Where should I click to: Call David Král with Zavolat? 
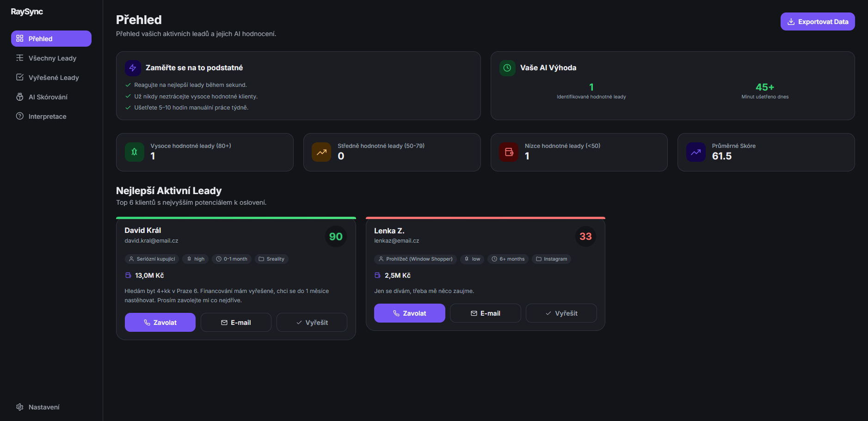[160, 323]
